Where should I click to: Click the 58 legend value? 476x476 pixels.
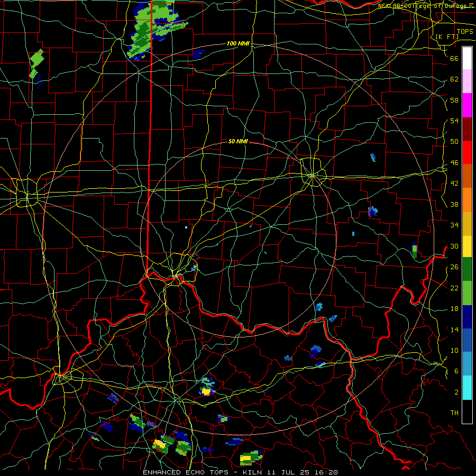(454, 100)
